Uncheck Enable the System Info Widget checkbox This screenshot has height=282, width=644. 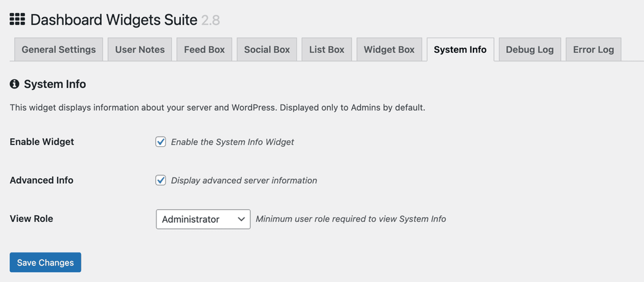tap(161, 142)
